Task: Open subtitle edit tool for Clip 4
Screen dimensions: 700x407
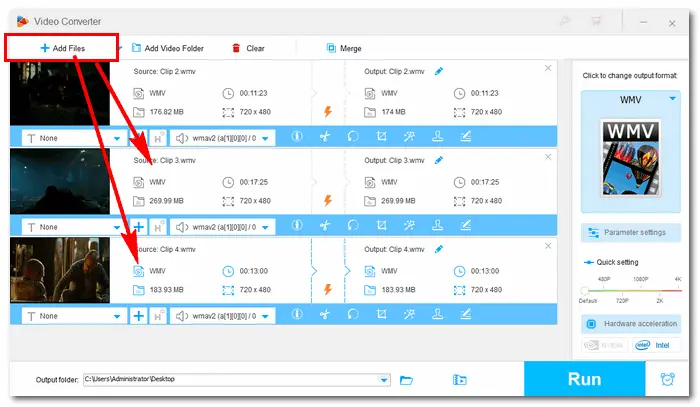Action: click(466, 314)
